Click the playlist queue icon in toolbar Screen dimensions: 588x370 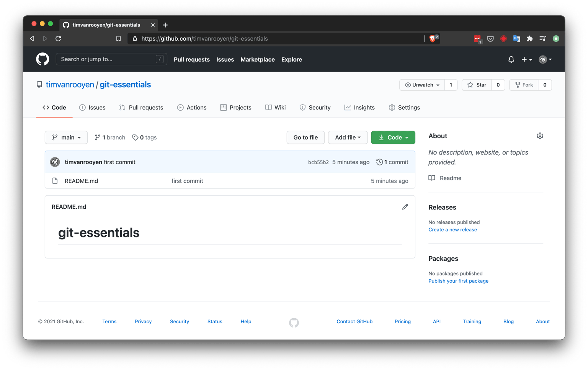point(543,39)
